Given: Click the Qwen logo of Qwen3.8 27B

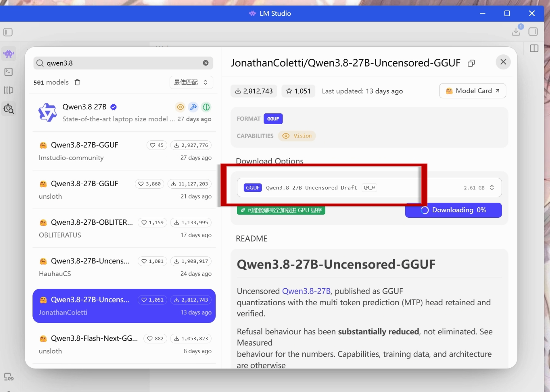Looking at the screenshot, I should pyautogui.click(x=48, y=113).
